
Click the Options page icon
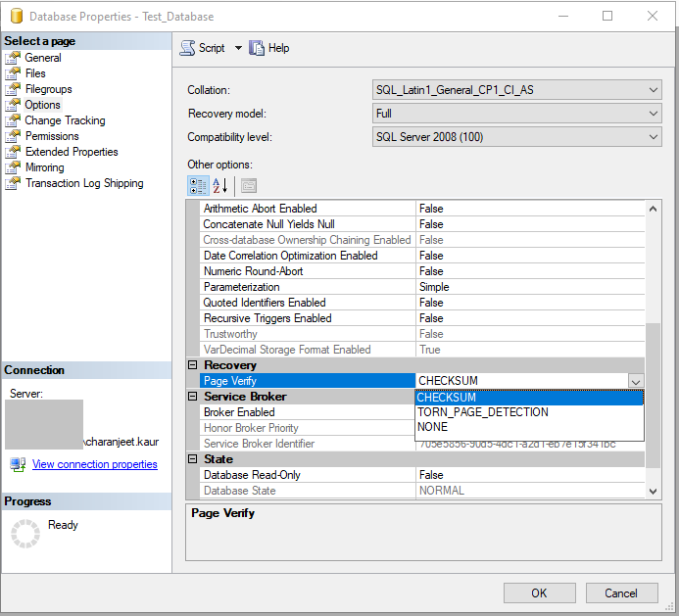point(13,105)
